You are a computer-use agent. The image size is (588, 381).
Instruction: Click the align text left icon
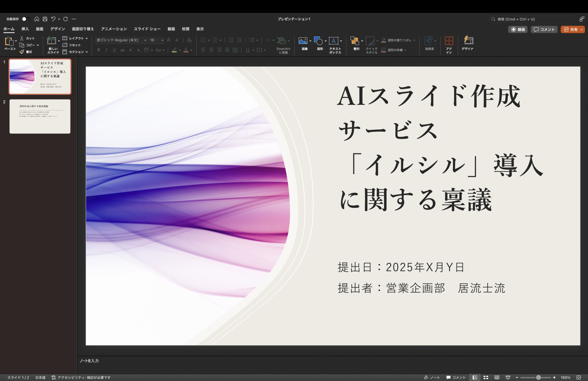(x=203, y=50)
